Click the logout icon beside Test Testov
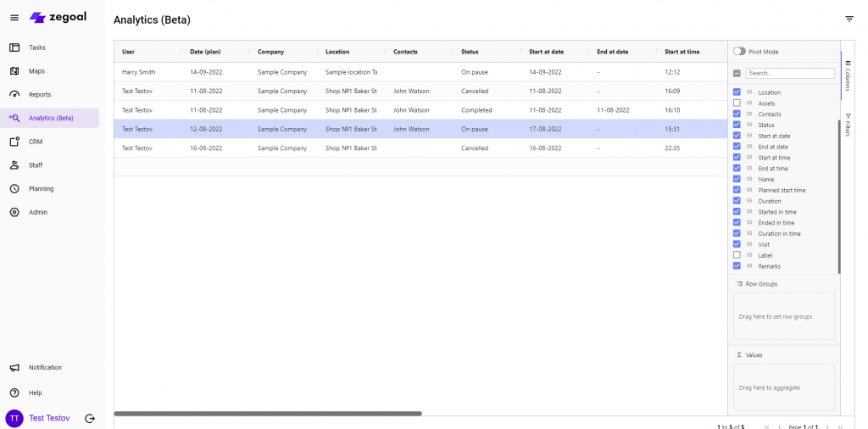 [x=90, y=418]
